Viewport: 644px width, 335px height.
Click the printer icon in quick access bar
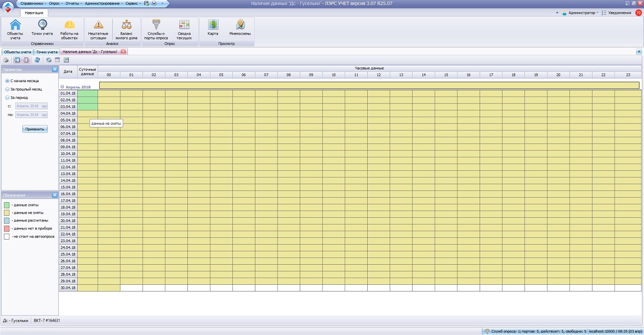[154, 3]
